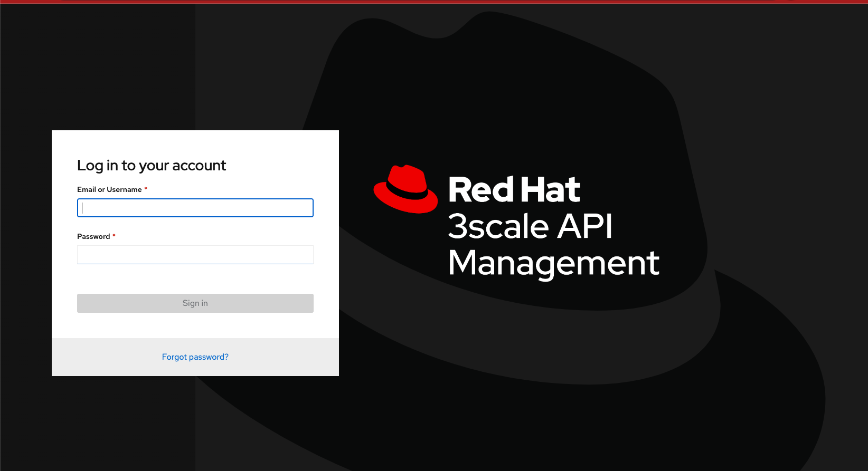The image size is (868, 471).
Task: Click the 'Log in to your account' heading
Action: 152,166
